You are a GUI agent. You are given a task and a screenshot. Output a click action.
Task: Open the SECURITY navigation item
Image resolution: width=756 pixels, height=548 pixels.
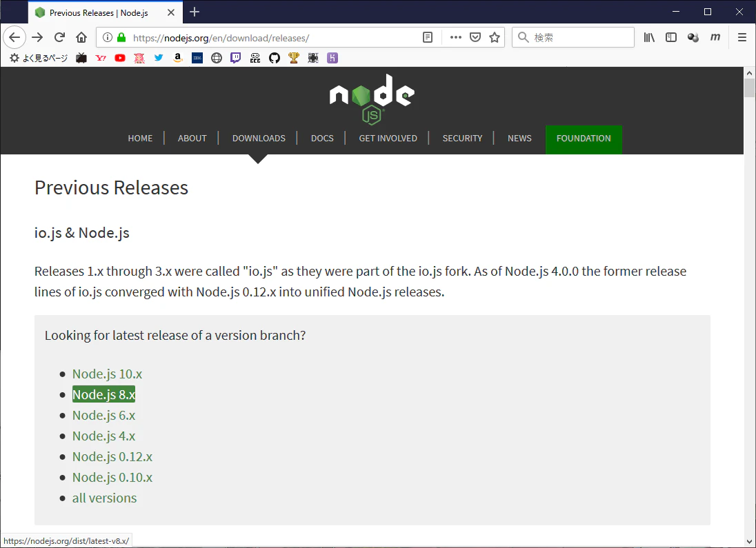(462, 139)
